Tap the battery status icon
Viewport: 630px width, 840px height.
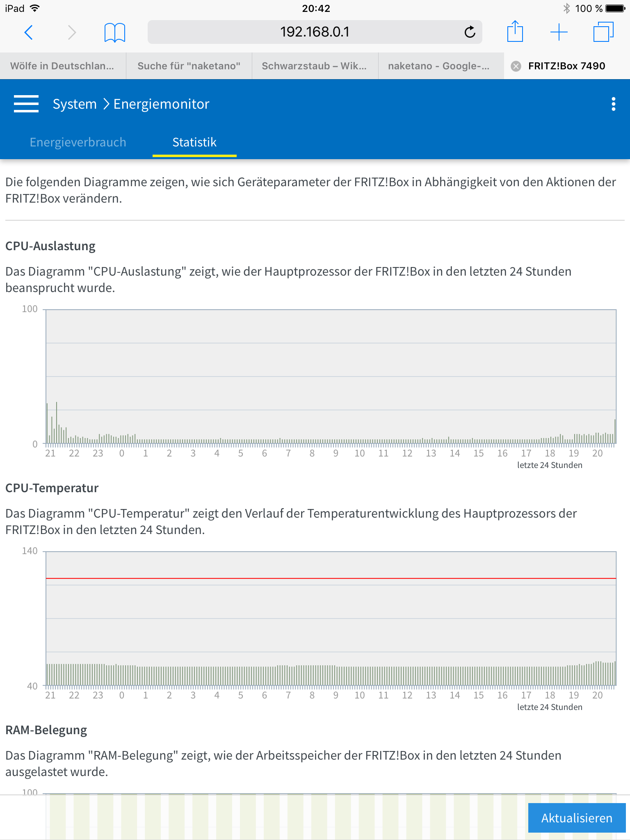615,8
